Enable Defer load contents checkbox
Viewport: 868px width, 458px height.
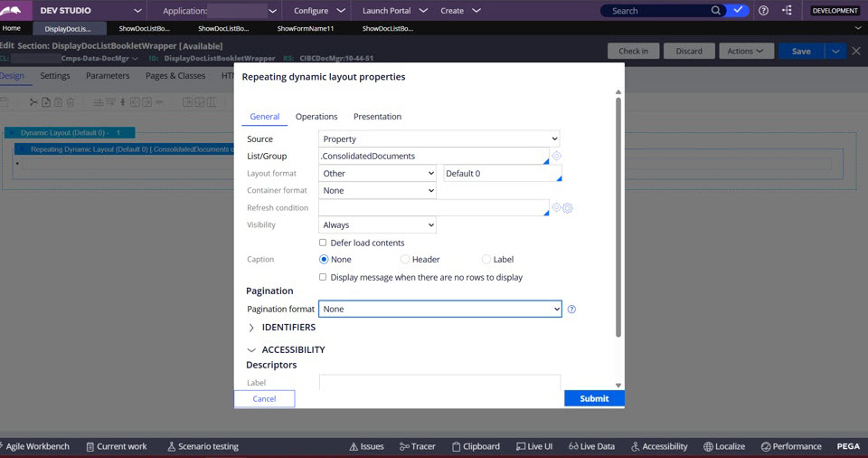coord(323,243)
